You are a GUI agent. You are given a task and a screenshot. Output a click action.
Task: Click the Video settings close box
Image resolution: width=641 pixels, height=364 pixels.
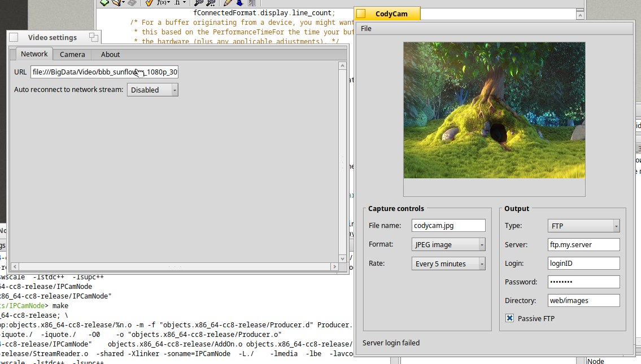[14, 37]
